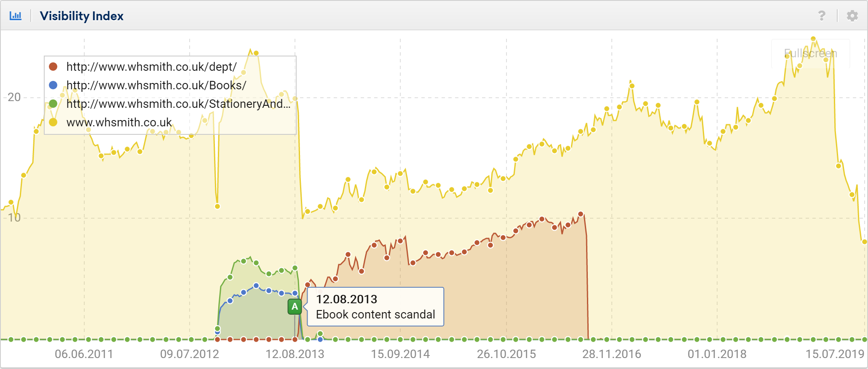Click the blue dot for whsmith.co.uk/Books/ legend
868x369 pixels.
coord(53,85)
